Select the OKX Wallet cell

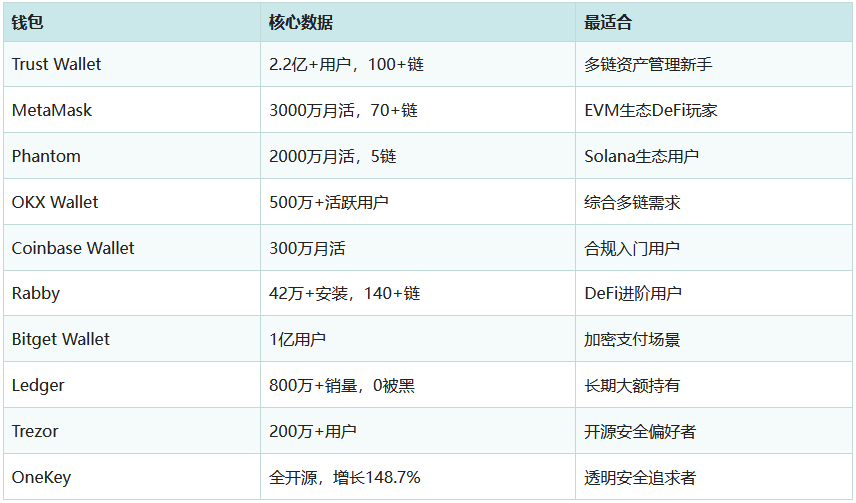tap(132, 202)
